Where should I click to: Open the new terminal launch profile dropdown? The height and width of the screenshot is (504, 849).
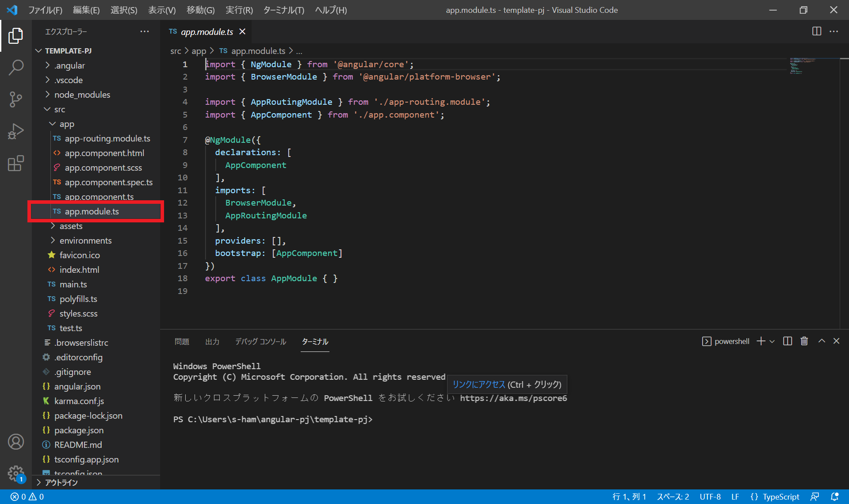[x=772, y=341]
